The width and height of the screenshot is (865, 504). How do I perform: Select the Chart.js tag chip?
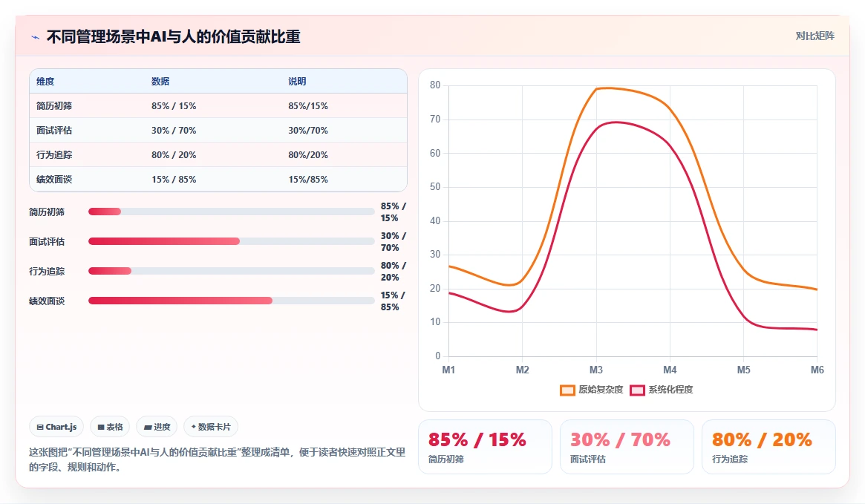click(56, 427)
